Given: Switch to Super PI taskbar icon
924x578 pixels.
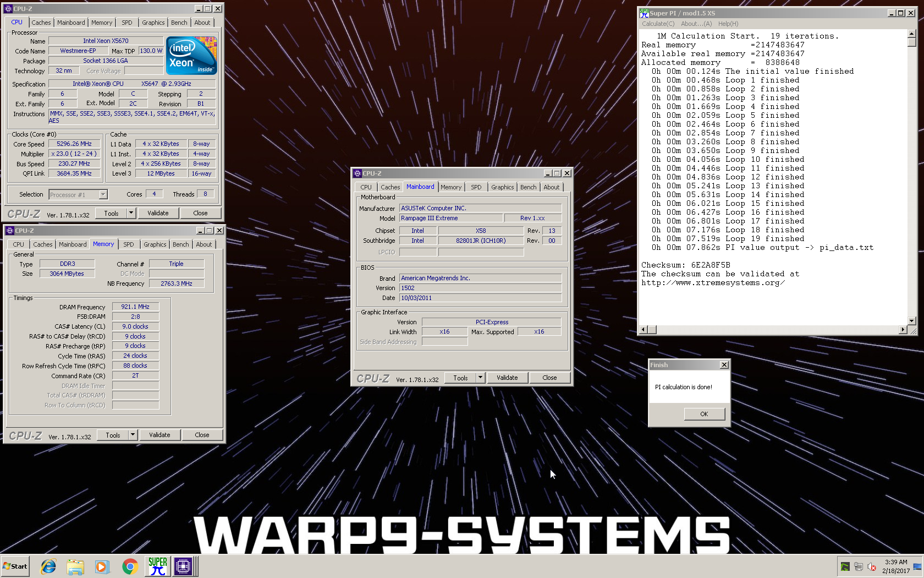Looking at the screenshot, I should [158, 566].
